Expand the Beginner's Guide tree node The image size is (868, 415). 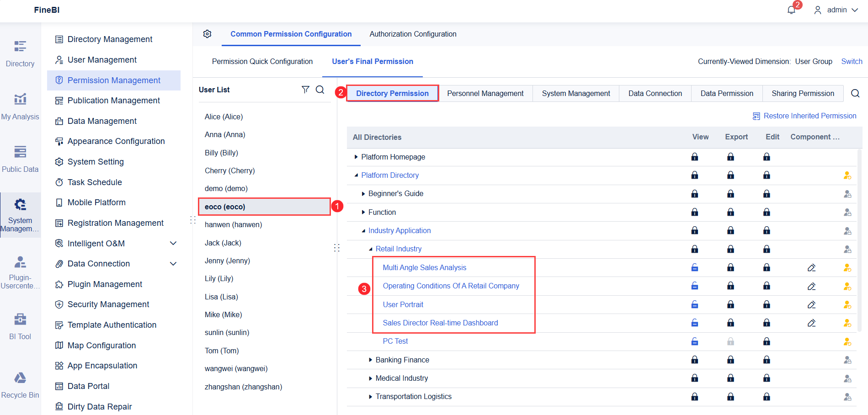pyautogui.click(x=363, y=194)
